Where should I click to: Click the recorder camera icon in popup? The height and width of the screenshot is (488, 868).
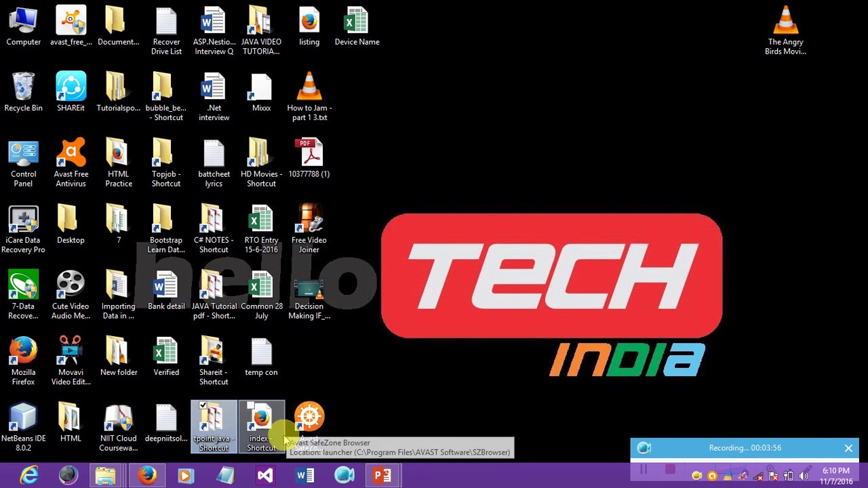tap(644, 448)
